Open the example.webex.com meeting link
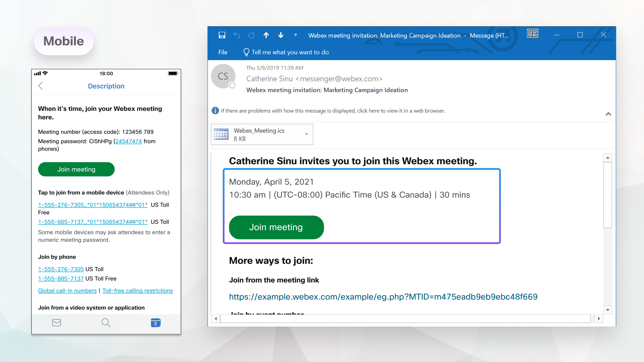 coord(383,297)
